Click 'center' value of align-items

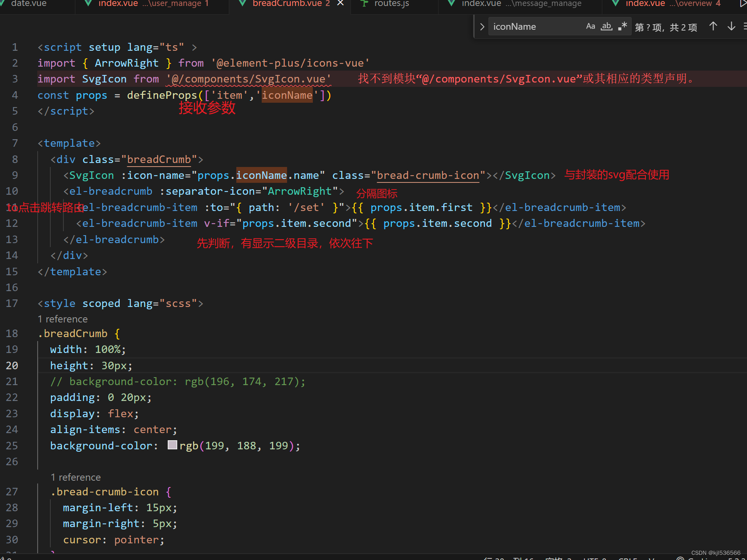pos(152,430)
